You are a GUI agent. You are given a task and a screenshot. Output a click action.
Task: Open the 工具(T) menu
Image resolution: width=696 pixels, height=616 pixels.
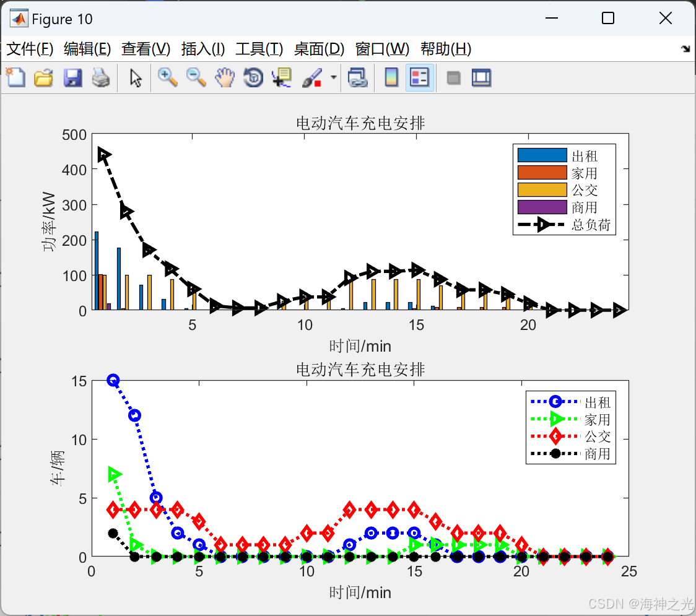point(259,49)
